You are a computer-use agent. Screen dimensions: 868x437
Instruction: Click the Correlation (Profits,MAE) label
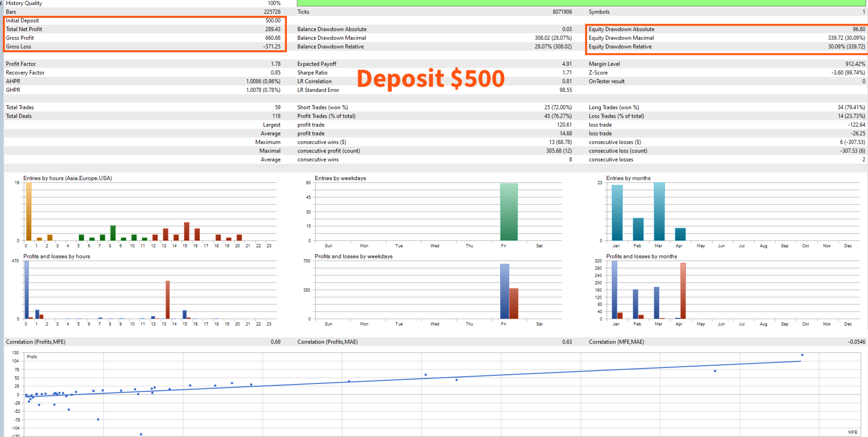pos(327,342)
